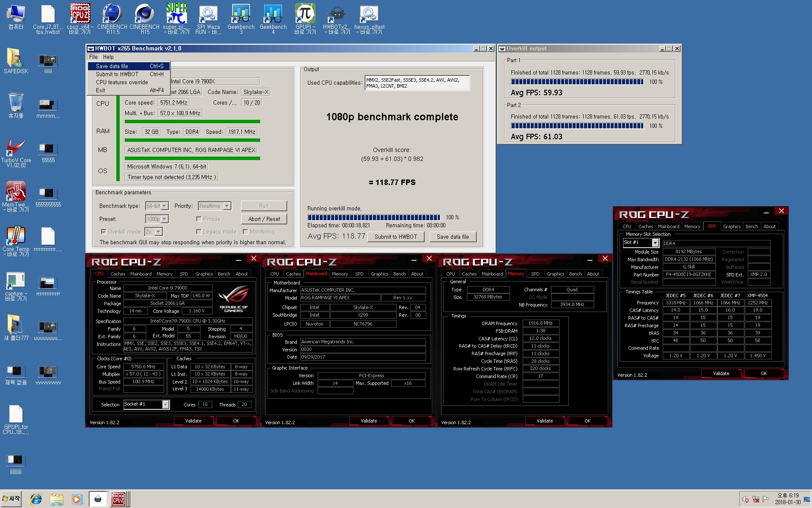Click Validate in CPU-Z SPD window
Image resolution: width=812 pixels, height=508 pixels.
tap(721, 373)
